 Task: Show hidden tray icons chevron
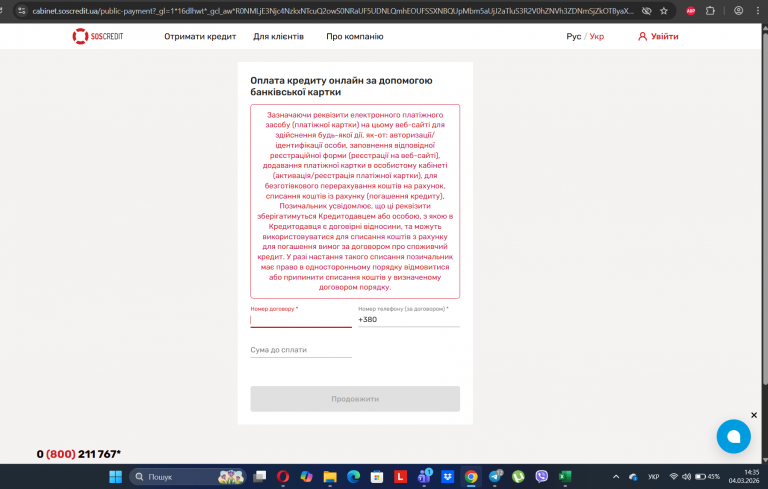pos(616,477)
